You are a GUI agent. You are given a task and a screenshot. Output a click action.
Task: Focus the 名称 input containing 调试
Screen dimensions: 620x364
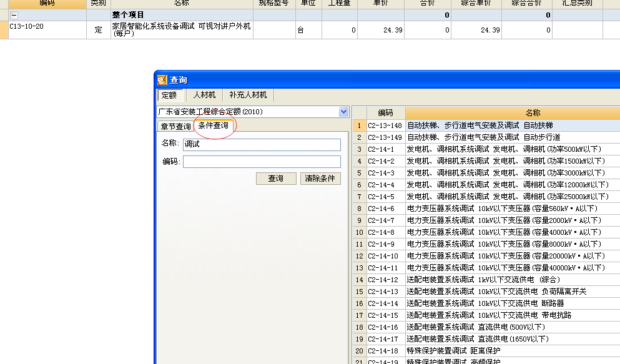point(262,145)
